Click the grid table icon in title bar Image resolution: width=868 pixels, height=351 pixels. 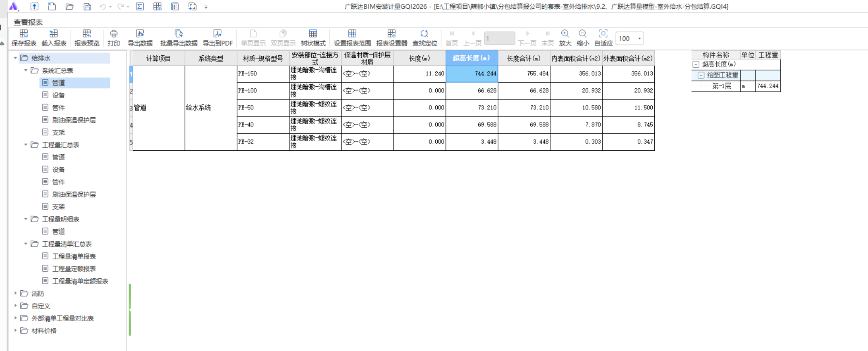(x=157, y=7)
